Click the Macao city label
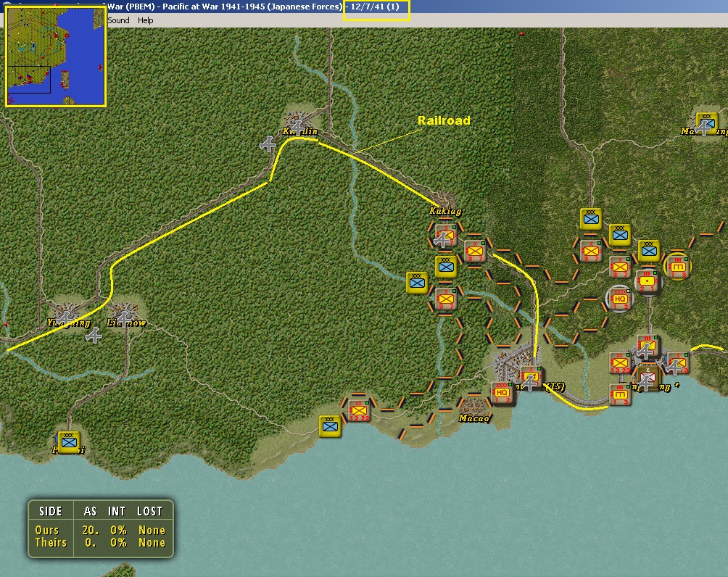The height and width of the screenshot is (577, 728). (474, 418)
